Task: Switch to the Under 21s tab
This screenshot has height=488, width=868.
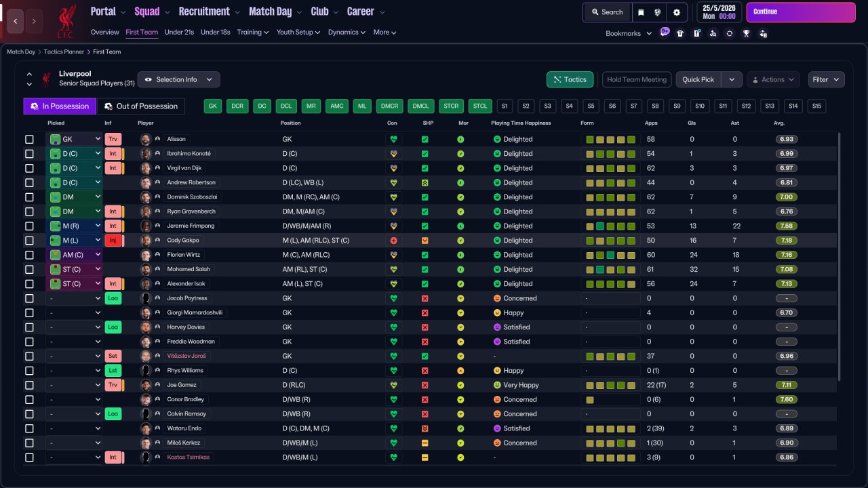Action: point(179,32)
